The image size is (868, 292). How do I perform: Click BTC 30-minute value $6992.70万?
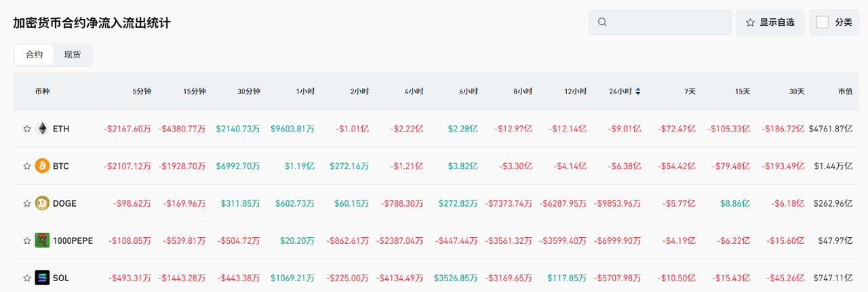coord(238,166)
